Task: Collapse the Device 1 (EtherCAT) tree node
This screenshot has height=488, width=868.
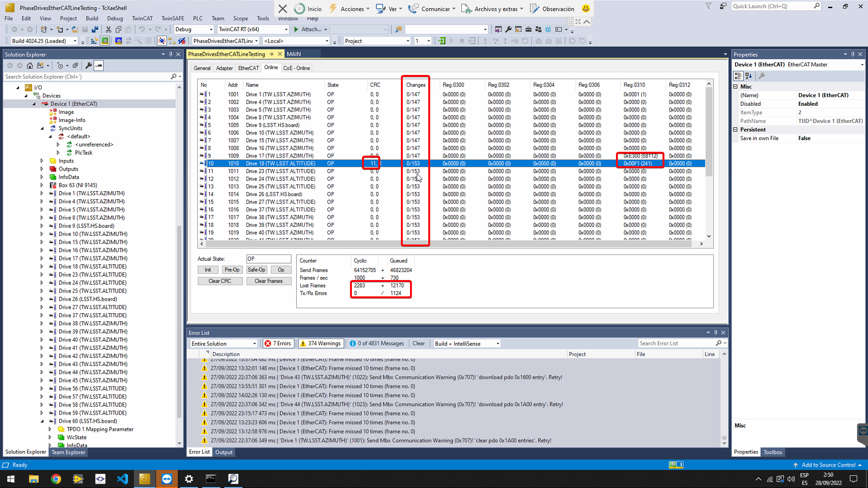Action: tap(34, 104)
